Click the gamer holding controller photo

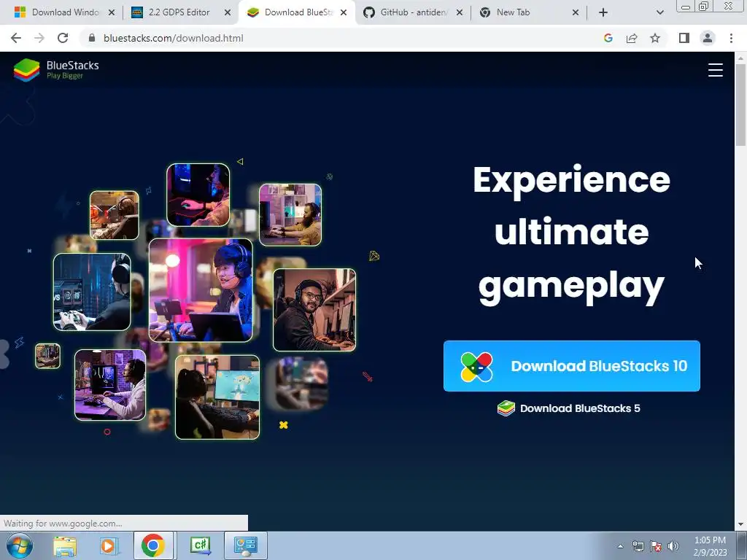point(92,292)
